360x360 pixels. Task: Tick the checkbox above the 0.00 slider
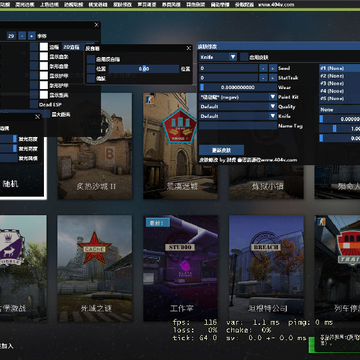(91, 59)
